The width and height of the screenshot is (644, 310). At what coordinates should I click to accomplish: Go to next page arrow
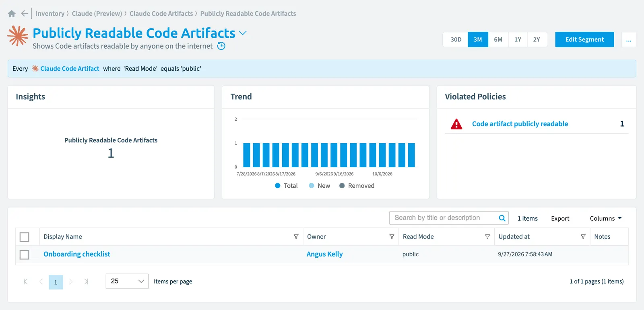coord(70,281)
